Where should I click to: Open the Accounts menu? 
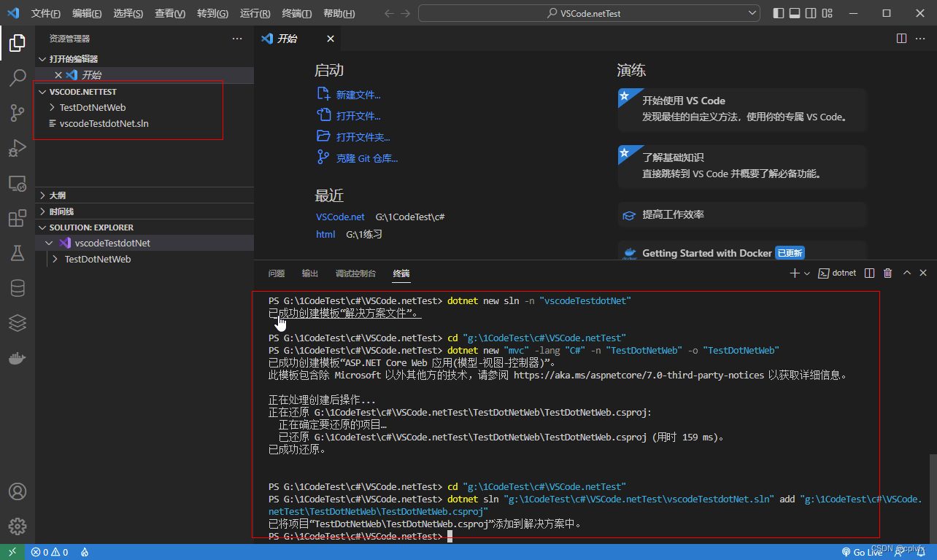point(18,491)
